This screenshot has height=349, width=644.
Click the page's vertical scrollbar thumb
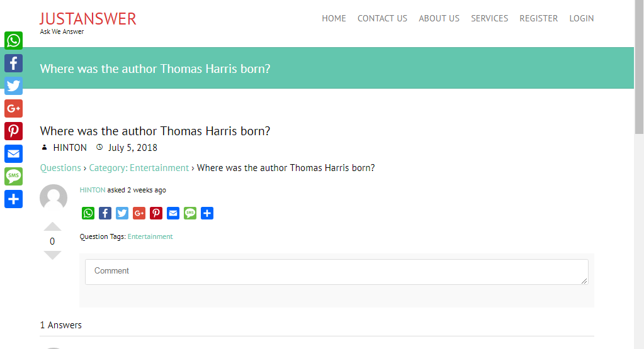point(639,66)
